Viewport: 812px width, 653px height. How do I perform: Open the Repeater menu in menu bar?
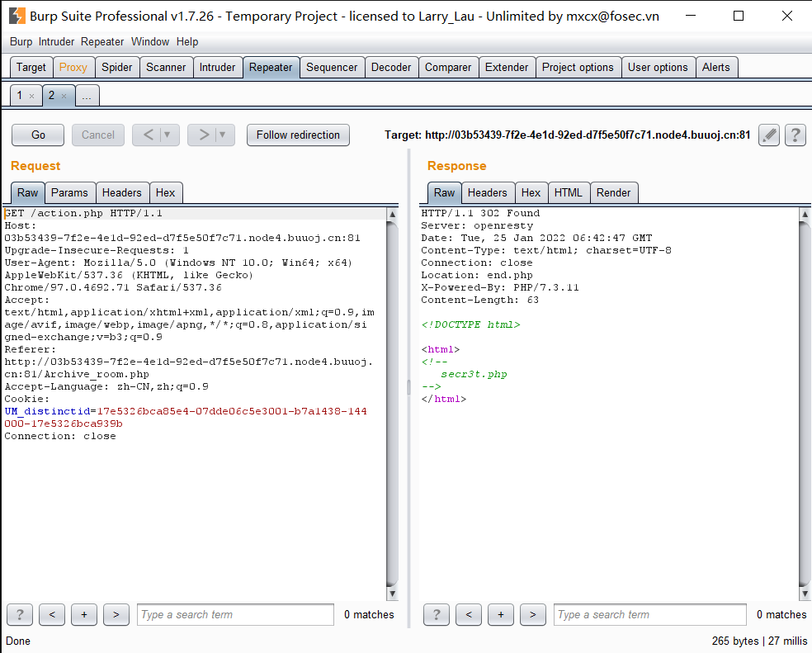102,41
